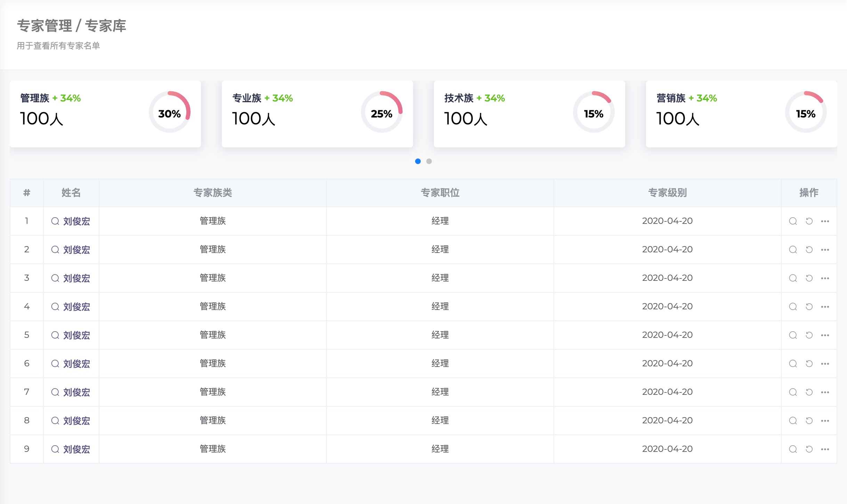847x504 pixels.
Task: Click the search icon beside row 5 name
Action: 55,335
